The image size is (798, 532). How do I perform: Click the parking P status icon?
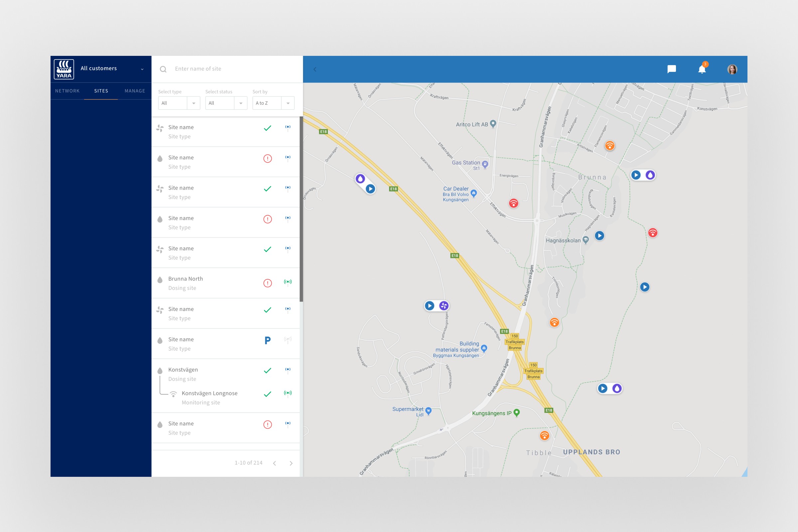(267, 340)
